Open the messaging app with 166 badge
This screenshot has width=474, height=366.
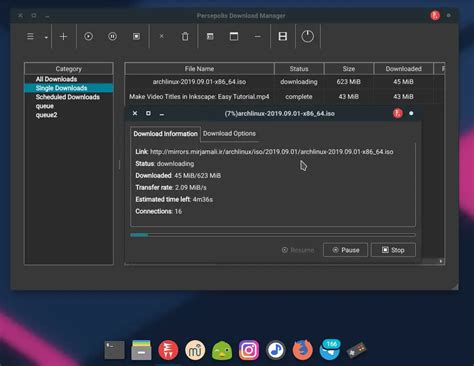tap(330, 350)
